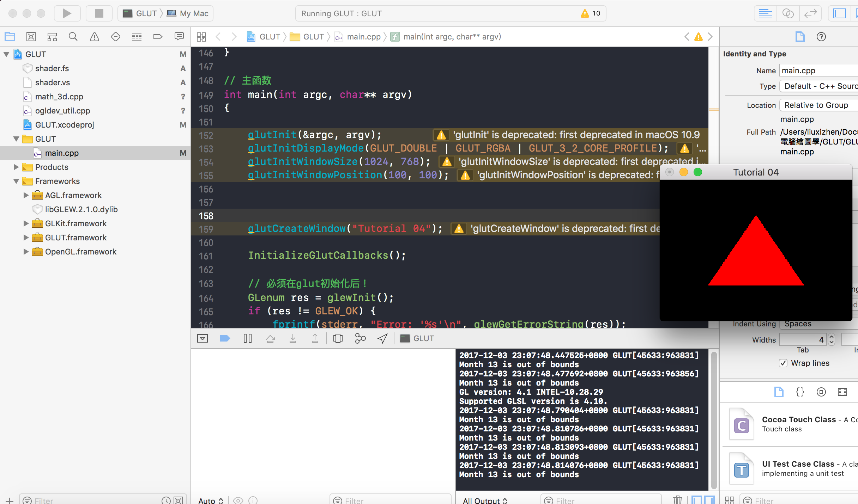This screenshot has width=858, height=504.
Task: Show the Issue navigator
Action: pyautogui.click(x=95, y=37)
